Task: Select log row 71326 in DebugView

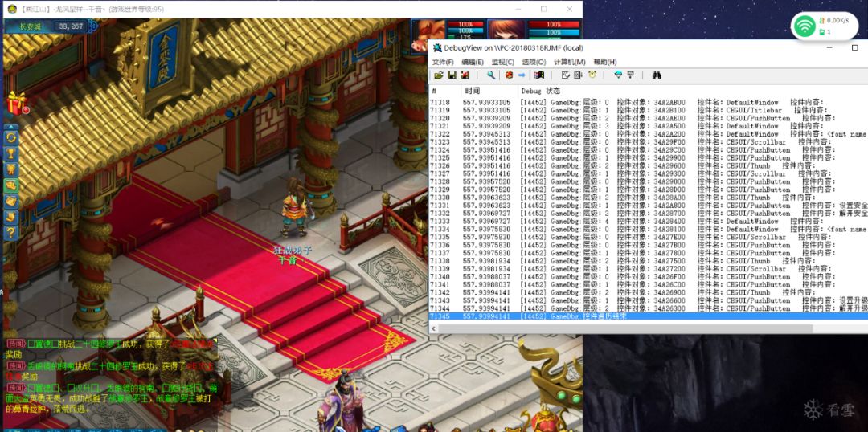Action: click(649, 165)
